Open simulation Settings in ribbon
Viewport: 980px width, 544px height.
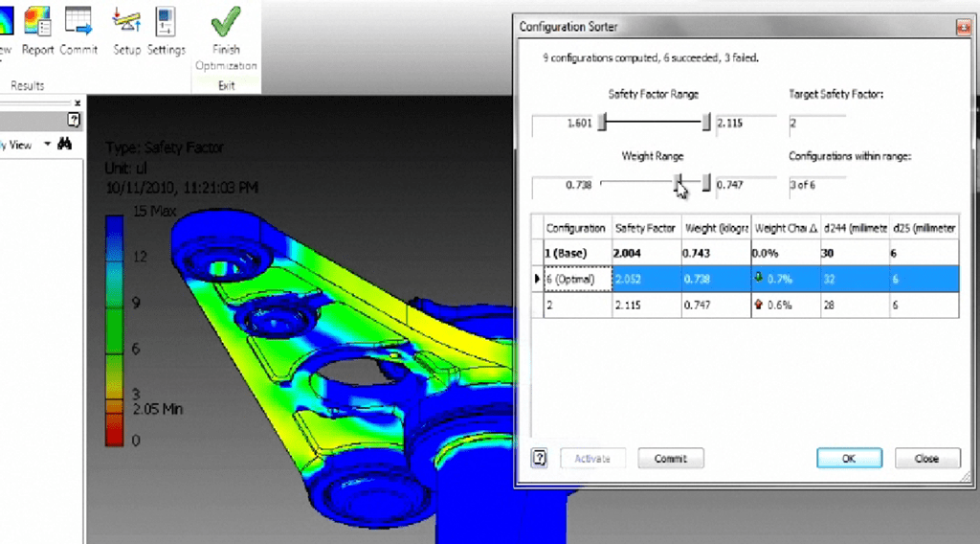point(167,30)
